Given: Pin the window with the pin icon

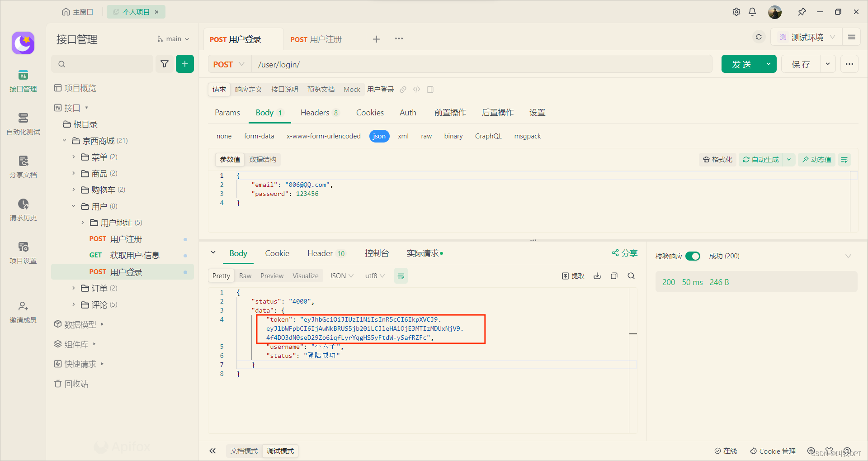Looking at the screenshot, I should [x=802, y=12].
